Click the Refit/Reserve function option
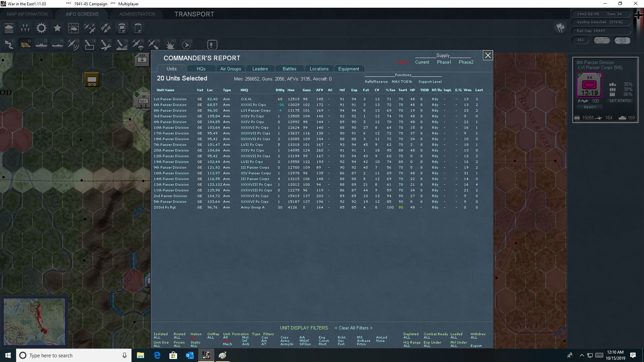644x362 pixels. (376, 81)
